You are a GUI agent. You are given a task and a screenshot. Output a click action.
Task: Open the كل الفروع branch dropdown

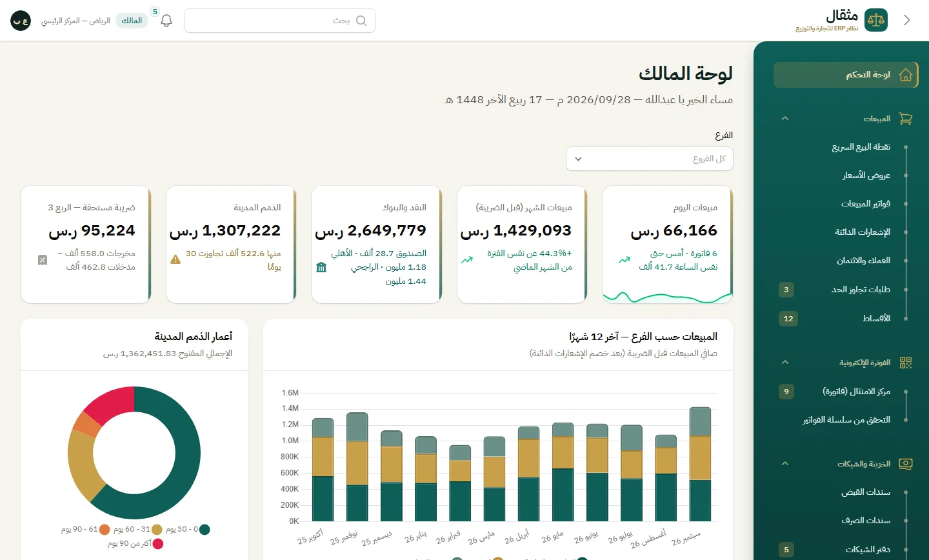pos(650,159)
